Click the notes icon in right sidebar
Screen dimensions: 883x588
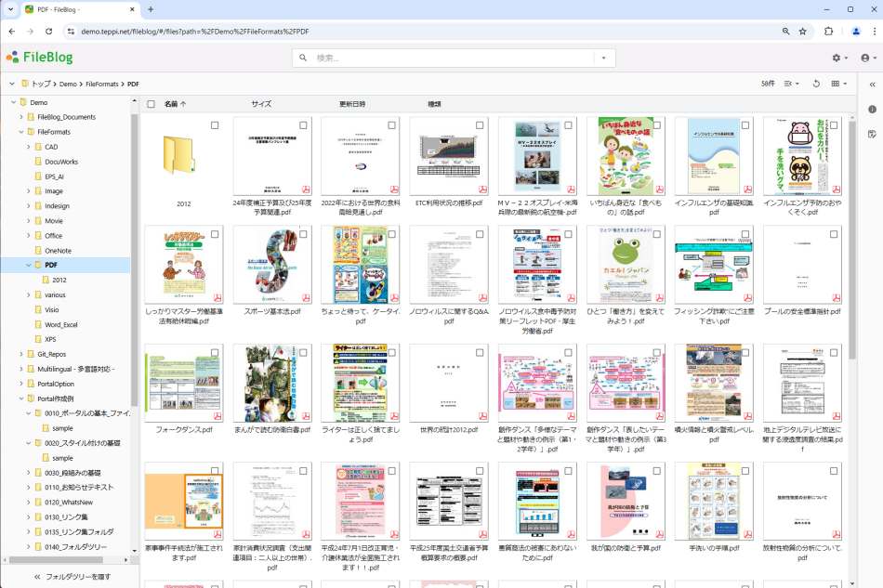872,134
